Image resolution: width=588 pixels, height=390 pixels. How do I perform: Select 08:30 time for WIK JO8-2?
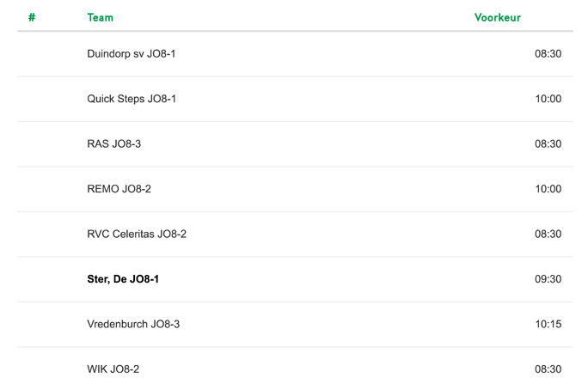tap(548, 369)
